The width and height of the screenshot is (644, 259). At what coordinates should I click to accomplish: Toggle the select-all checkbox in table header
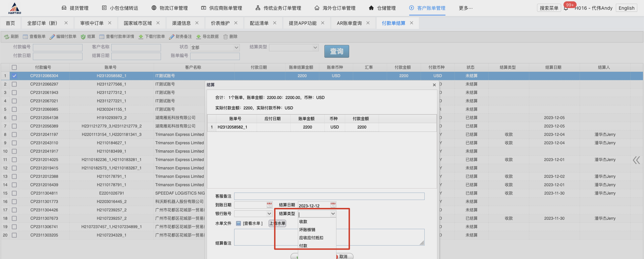point(14,67)
